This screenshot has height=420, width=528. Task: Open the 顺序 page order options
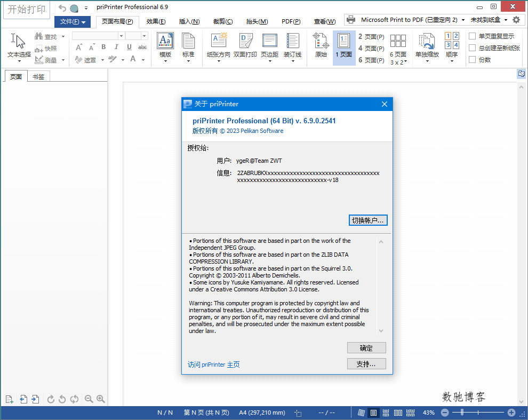[x=452, y=47]
